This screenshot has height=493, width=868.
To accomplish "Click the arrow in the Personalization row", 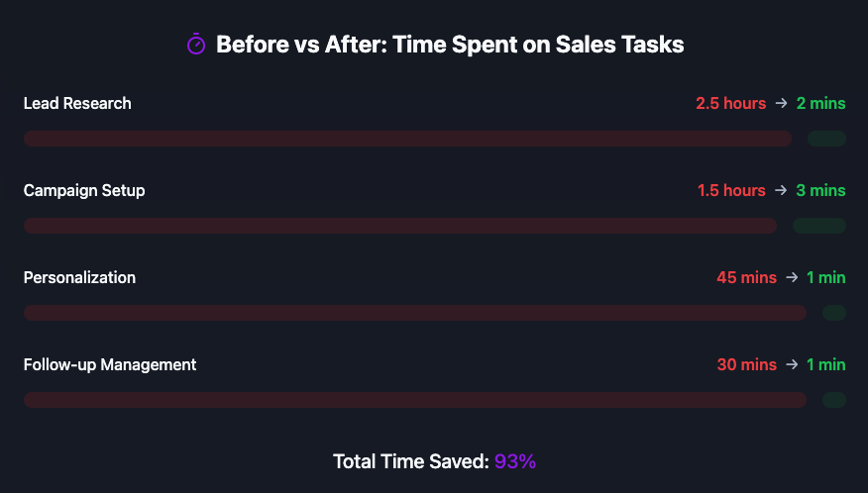I will 792,277.
